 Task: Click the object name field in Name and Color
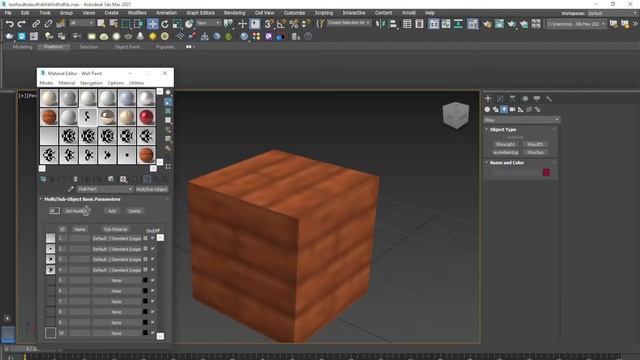coord(516,173)
